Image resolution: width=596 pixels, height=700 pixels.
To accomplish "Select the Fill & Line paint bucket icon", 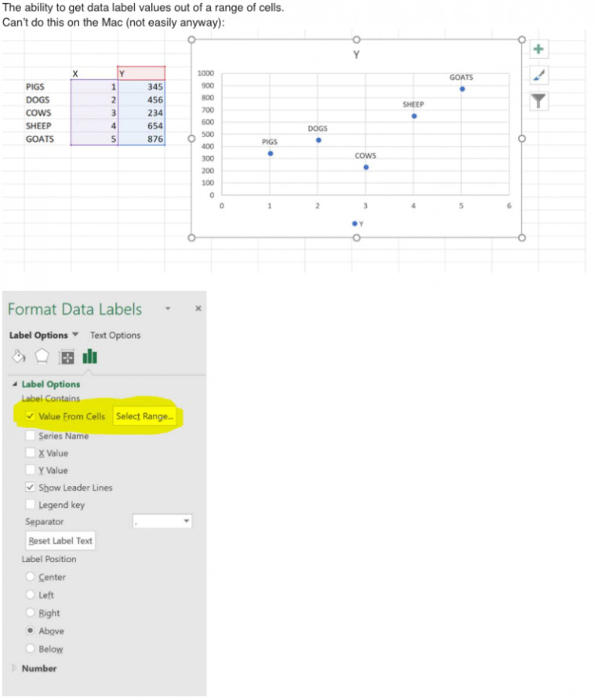I will (x=18, y=357).
